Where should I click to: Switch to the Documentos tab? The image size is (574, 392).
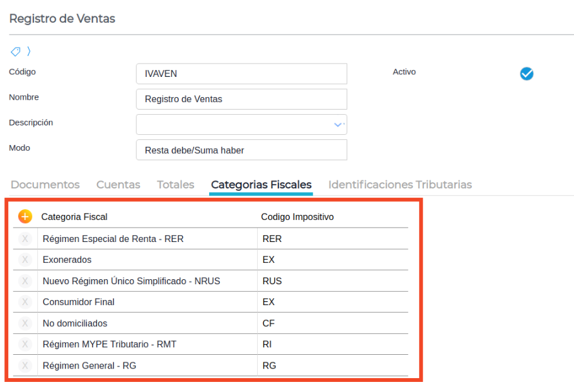pyautogui.click(x=45, y=185)
